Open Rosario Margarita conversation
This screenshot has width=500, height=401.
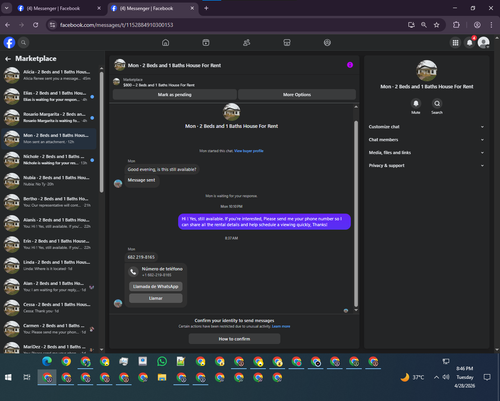49,117
